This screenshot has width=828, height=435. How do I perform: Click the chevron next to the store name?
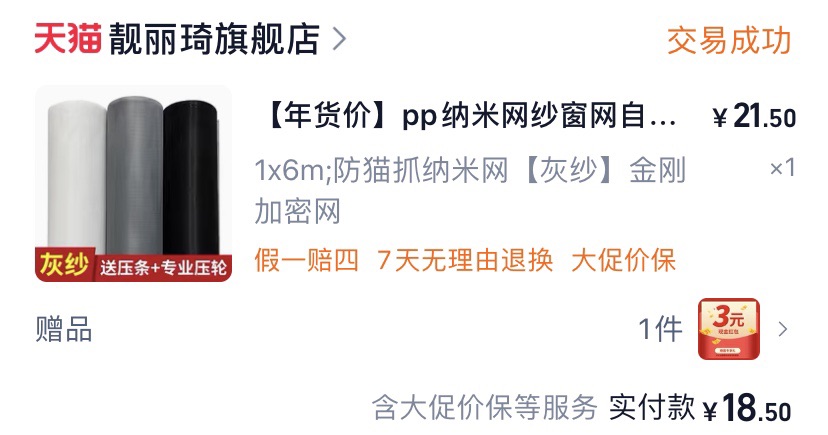click(x=339, y=39)
